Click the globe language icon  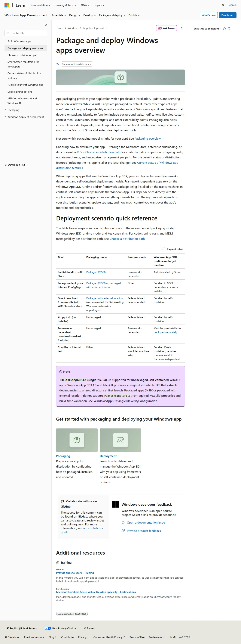click(8, 628)
